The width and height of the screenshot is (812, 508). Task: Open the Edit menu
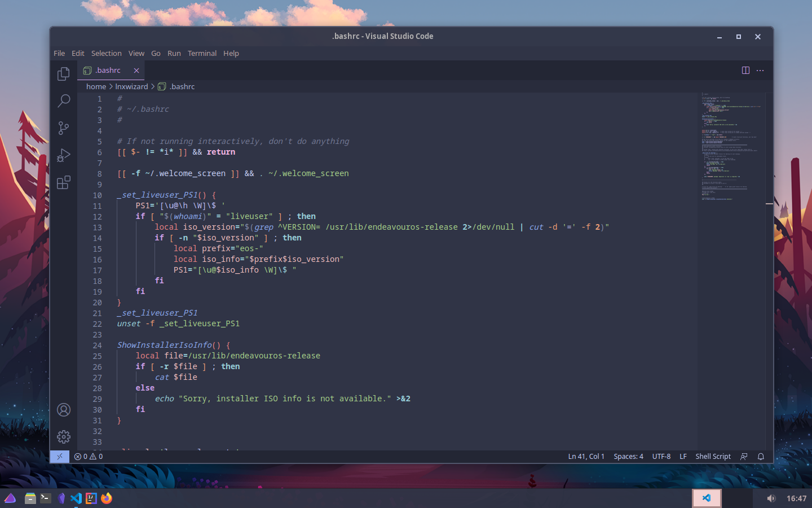tap(78, 54)
